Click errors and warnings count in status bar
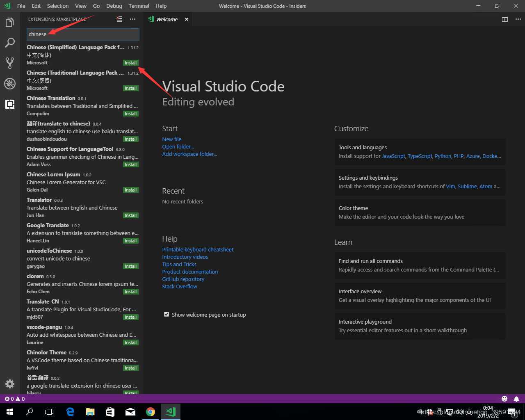 15,399
